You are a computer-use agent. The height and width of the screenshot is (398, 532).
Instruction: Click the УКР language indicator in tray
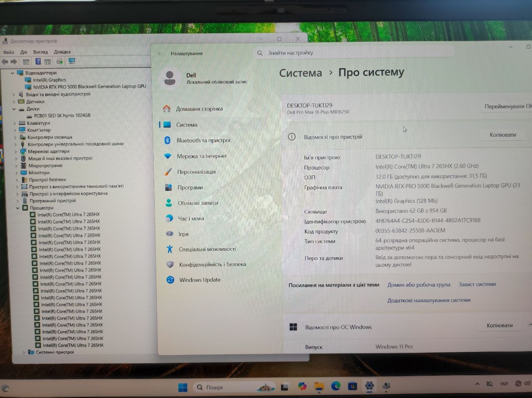(504, 384)
